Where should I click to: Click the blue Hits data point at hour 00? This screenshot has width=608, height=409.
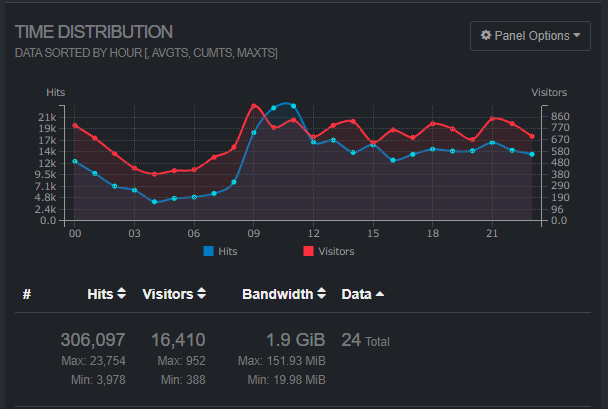75,161
